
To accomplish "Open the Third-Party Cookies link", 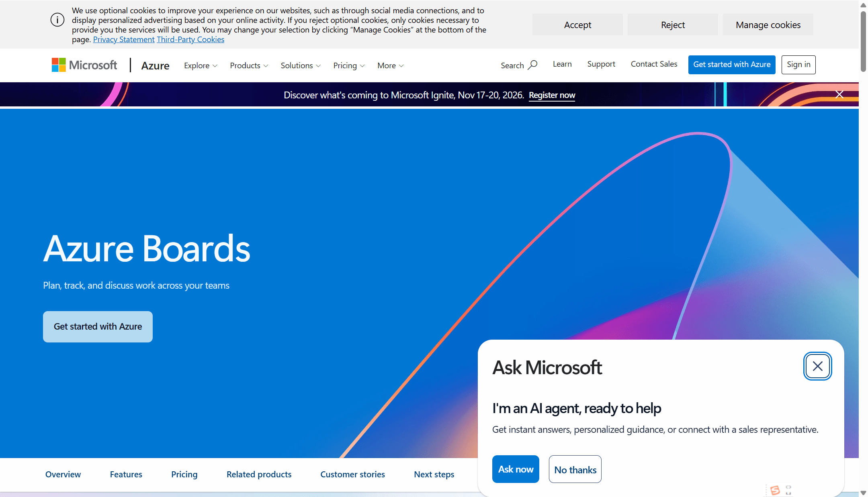I will coord(190,39).
